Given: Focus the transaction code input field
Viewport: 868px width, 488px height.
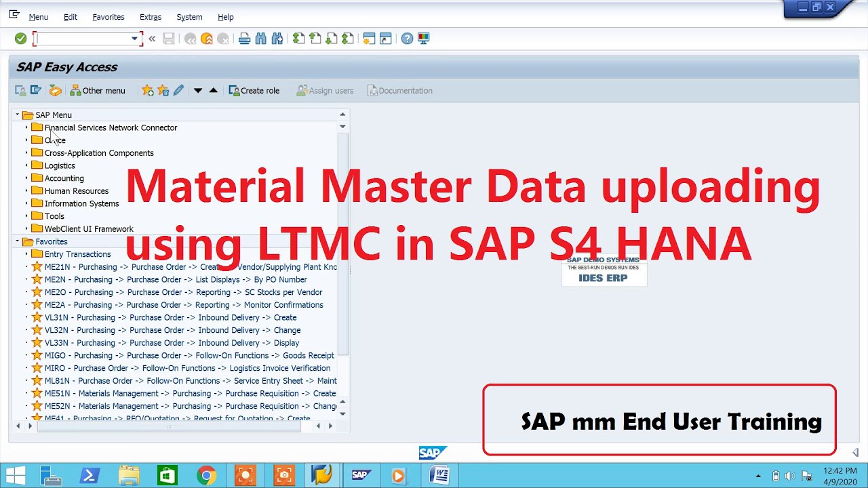Looking at the screenshot, I should coord(83,39).
